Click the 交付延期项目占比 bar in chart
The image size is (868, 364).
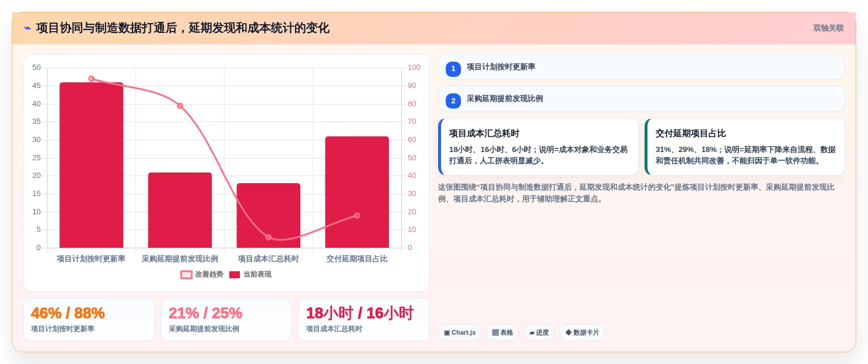(x=357, y=192)
